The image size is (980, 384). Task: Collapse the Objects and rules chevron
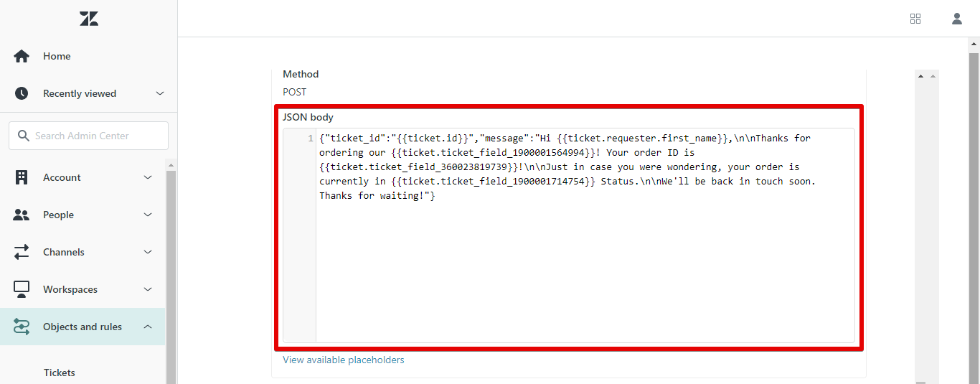[x=148, y=327]
